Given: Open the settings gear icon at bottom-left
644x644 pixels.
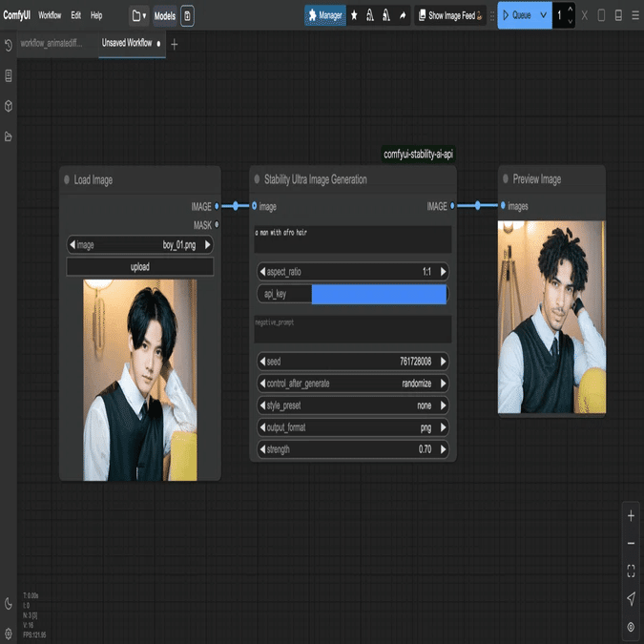Looking at the screenshot, I should (x=9, y=633).
